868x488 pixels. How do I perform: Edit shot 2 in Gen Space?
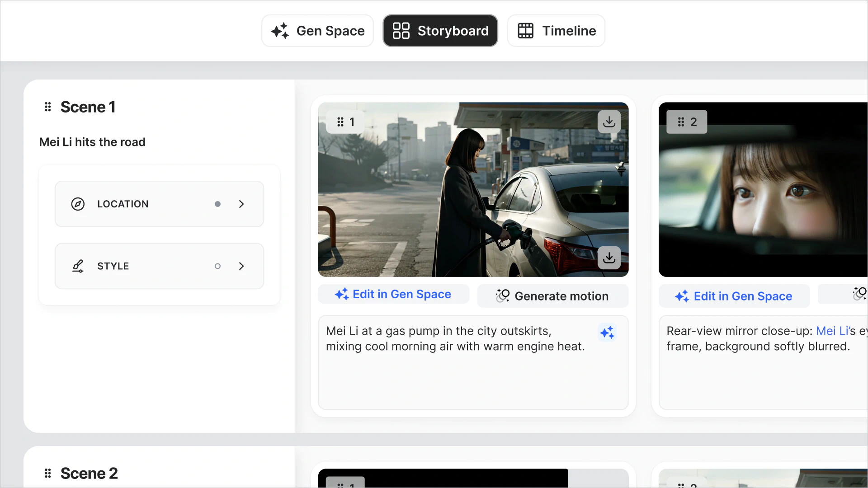point(734,296)
